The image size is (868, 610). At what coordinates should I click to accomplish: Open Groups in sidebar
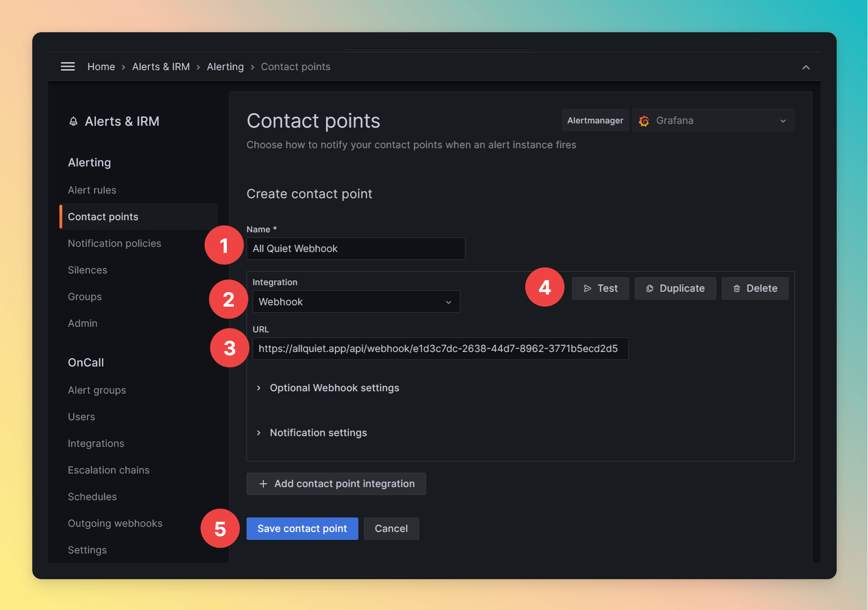coord(85,297)
